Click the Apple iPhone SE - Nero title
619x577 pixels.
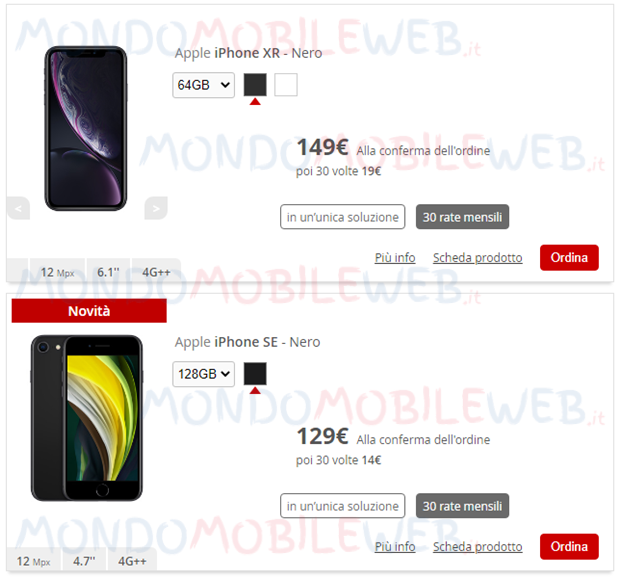click(248, 342)
